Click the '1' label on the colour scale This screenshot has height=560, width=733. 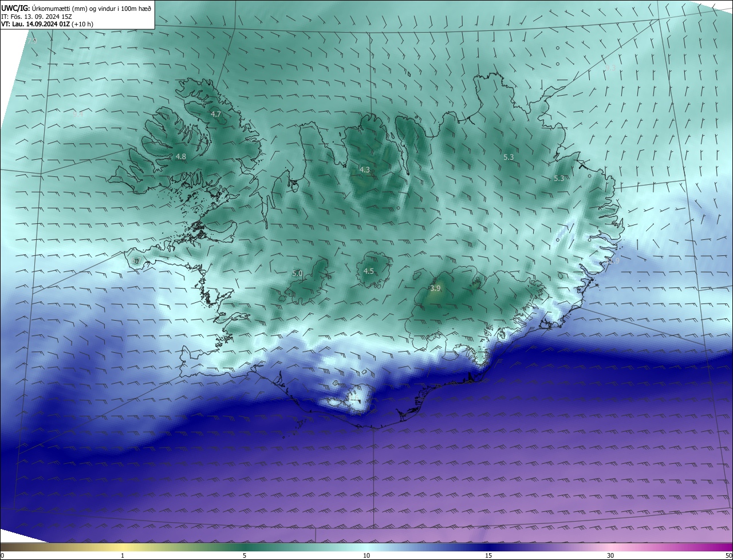click(123, 556)
